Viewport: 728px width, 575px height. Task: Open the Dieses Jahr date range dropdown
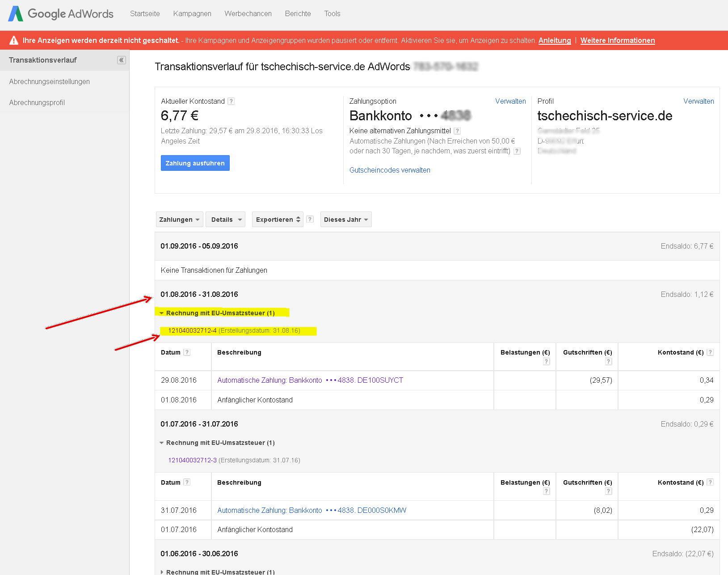coord(346,220)
